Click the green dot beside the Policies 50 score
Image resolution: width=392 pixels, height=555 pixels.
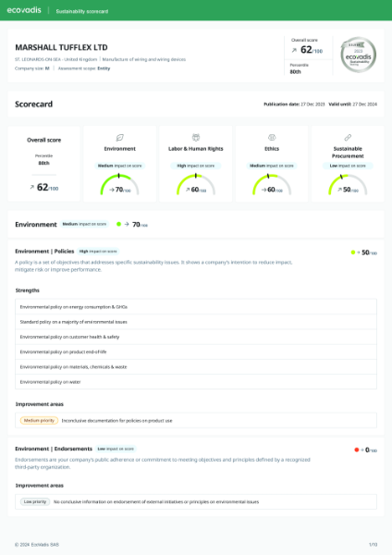click(x=353, y=253)
